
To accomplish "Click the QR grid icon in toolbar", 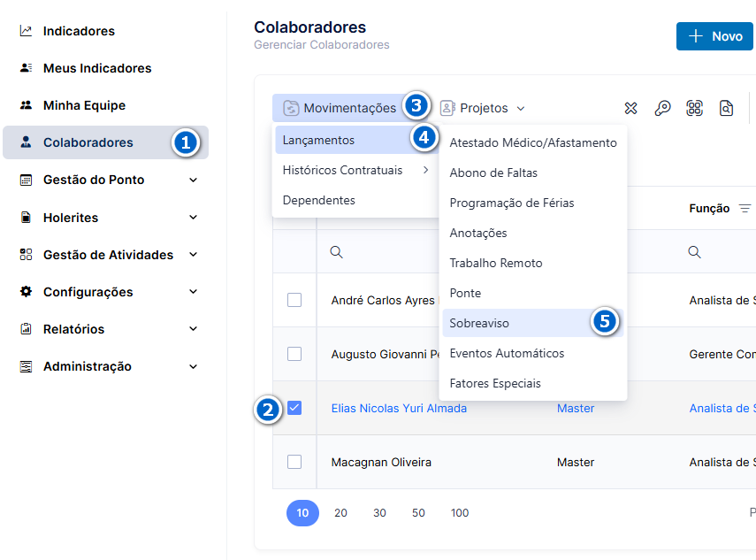I will coord(694,108).
